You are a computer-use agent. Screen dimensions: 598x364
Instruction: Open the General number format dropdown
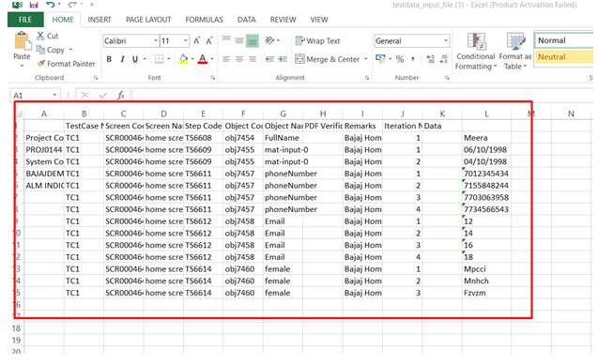pyautogui.click(x=445, y=40)
